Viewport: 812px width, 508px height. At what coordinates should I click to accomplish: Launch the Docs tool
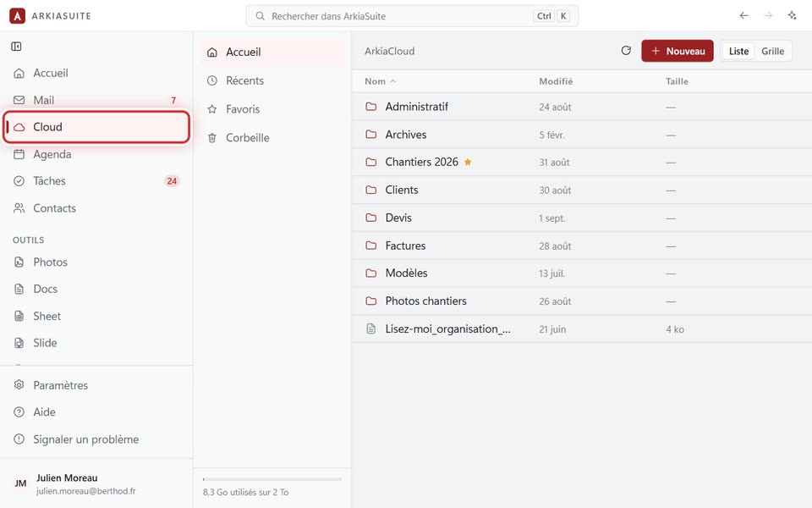coord(96,289)
